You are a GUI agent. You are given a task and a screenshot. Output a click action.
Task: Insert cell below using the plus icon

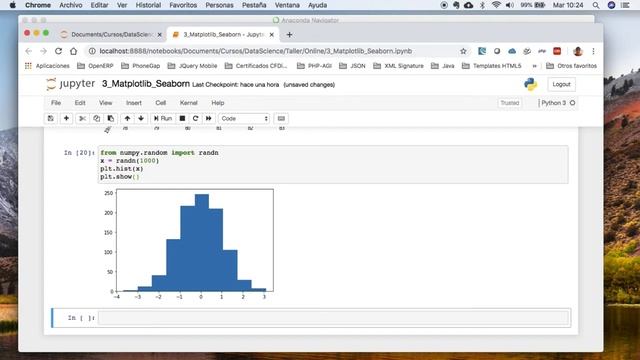tap(66, 118)
